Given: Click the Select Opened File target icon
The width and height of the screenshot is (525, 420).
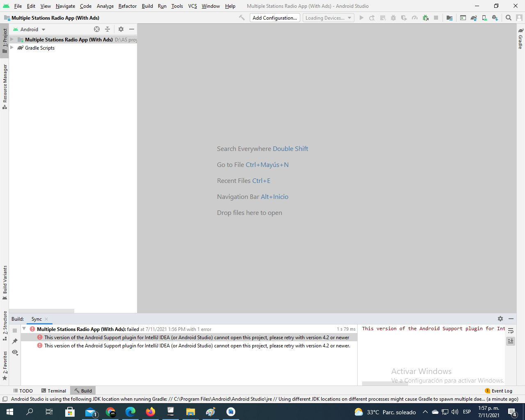Looking at the screenshot, I should coord(97,29).
